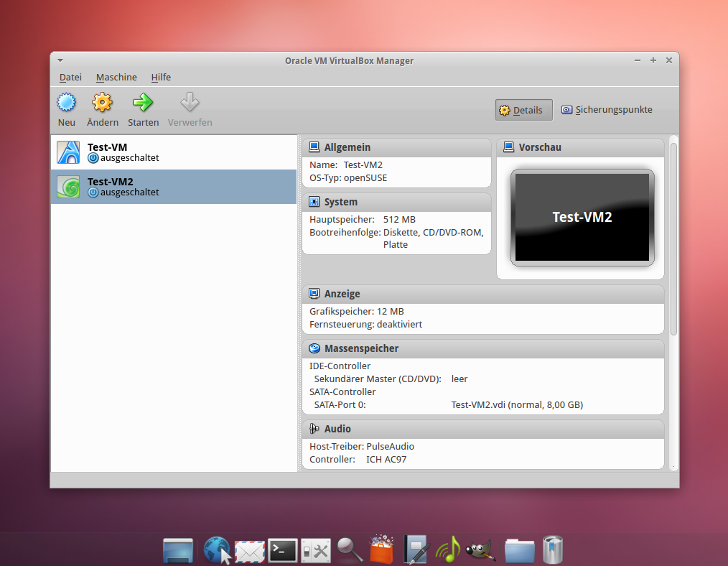The height and width of the screenshot is (566, 728).
Task: Open the Anzeige section header link
Action: click(342, 294)
